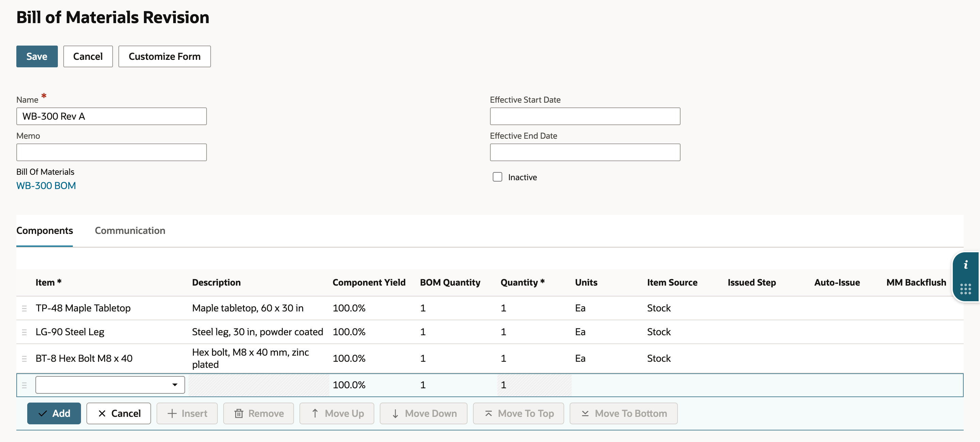The width and height of the screenshot is (980, 442).
Task: Click the Stock source in the LG-90 Steel Leg row
Action: coord(659,332)
